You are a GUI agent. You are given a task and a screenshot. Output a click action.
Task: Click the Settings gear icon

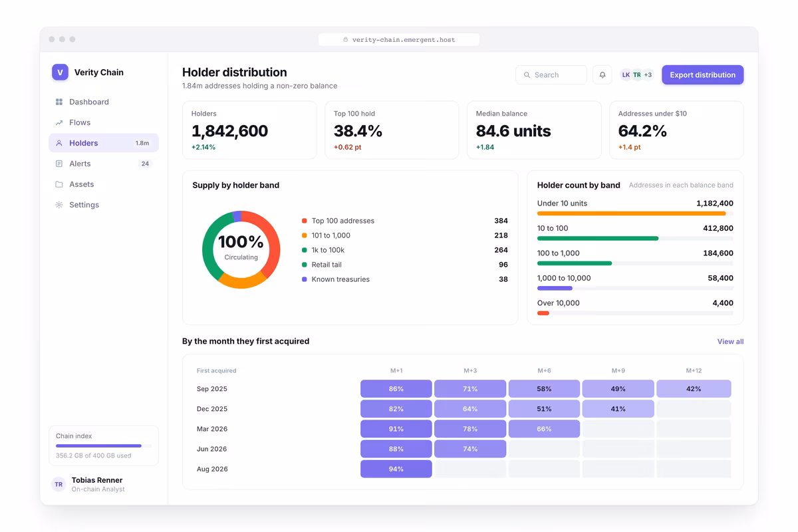(59, 205)
